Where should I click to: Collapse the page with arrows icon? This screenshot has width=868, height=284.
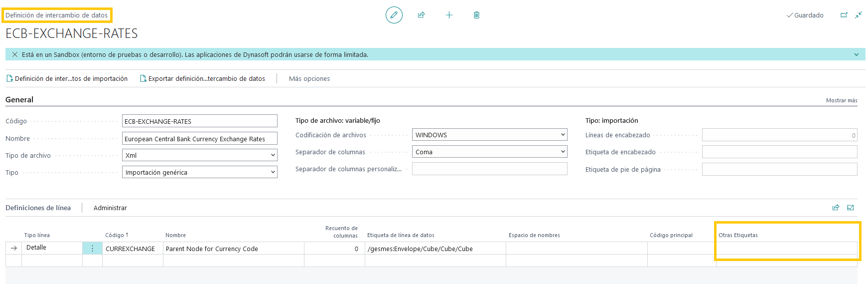pyautogui.click(x=859, y=15)
